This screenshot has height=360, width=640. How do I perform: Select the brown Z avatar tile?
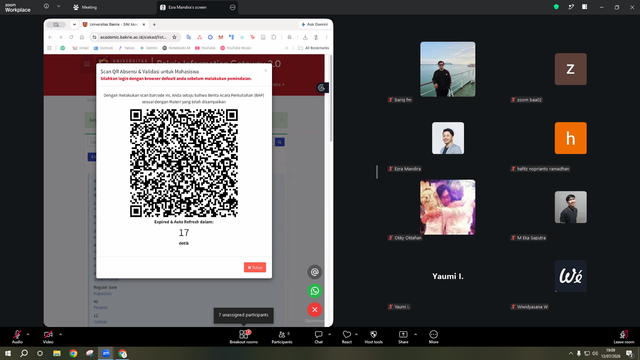pos(571,69)
